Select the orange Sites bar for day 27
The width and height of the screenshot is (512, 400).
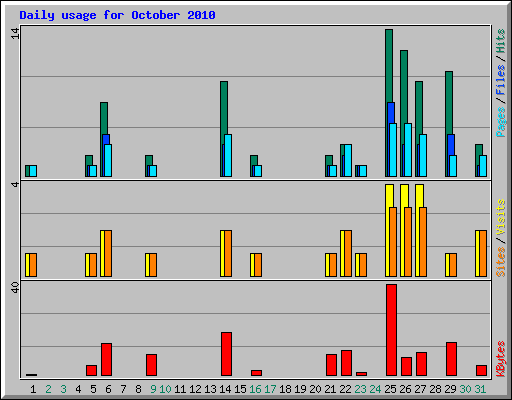coord(423,242)
